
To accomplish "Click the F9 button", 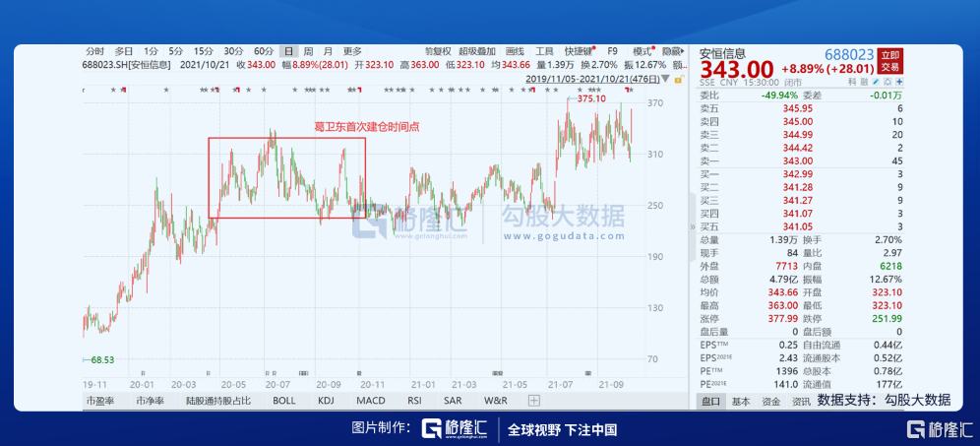I will (612, 51).
